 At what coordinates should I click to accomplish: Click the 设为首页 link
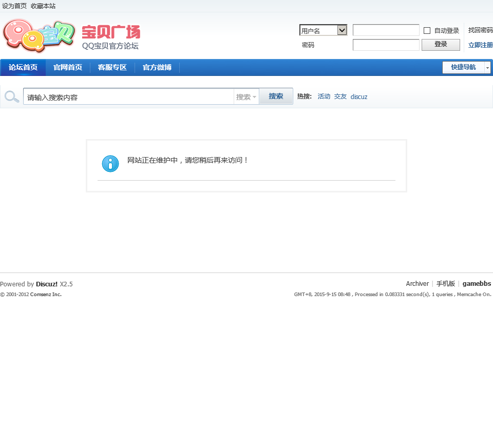tap(14, 6)
